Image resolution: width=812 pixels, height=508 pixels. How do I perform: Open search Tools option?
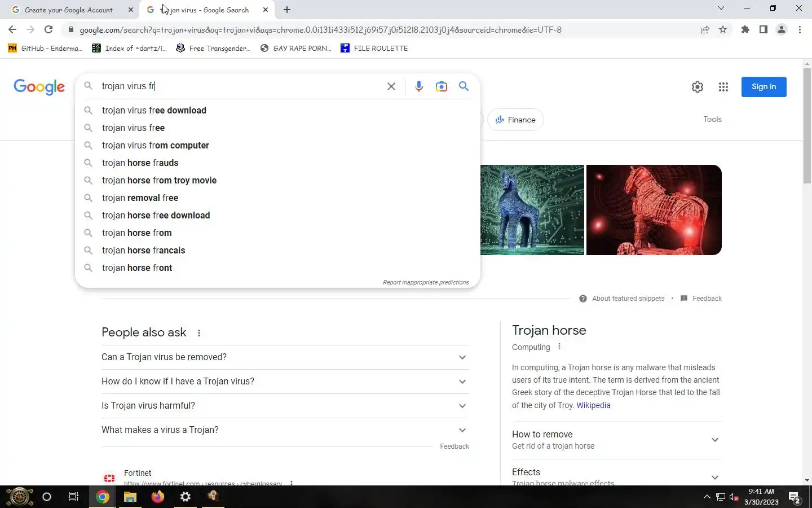712,119
